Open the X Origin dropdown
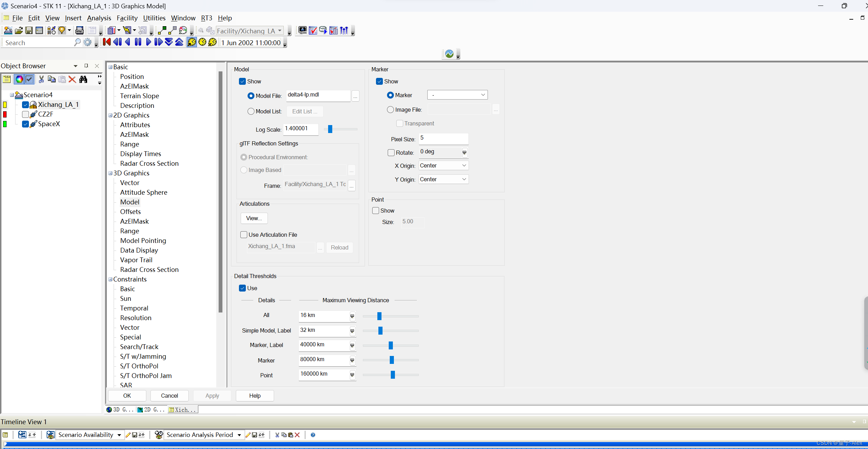Image resolution: width=868 pixels, height=449 pixels. pyautogui.click(x=443, y=165)
